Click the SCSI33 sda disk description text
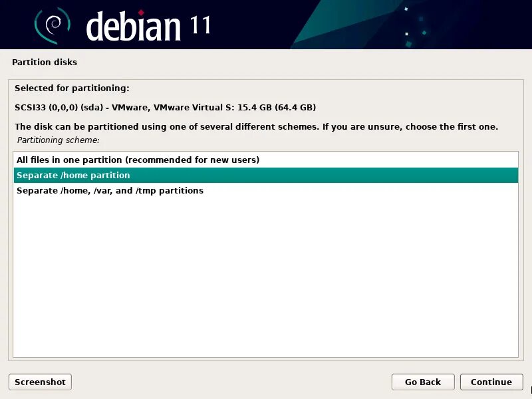 165,108
